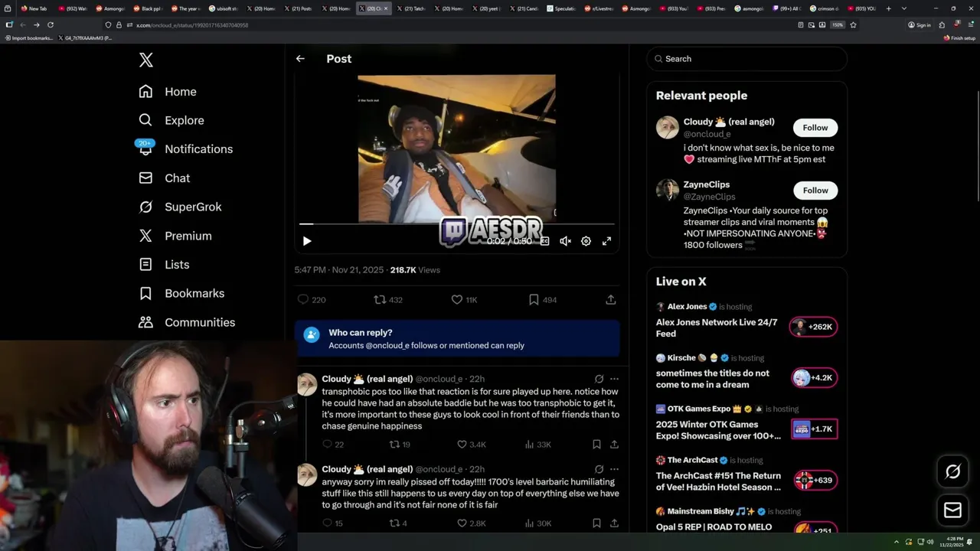Click Grok icon on transphobic pos reply
Image resolution: width=980 pixels, height=551 pixels.
[599, 379]
